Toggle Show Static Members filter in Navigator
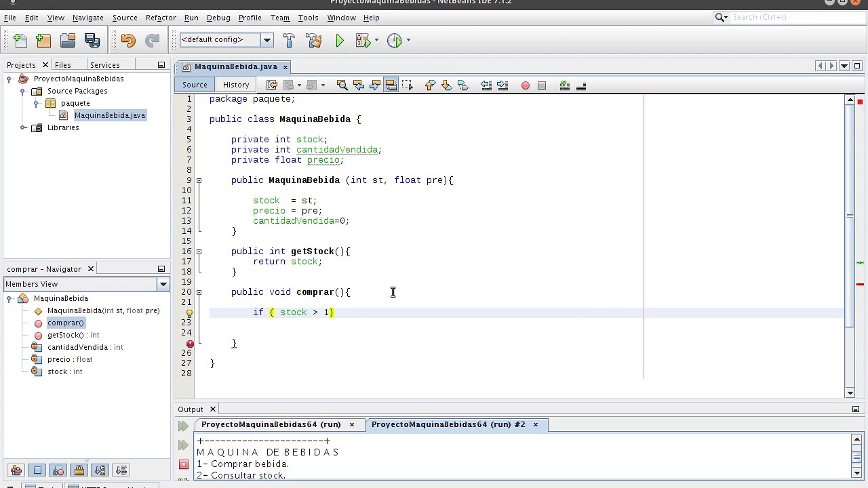The width and height of the screenshot is (868, 488). pos(58,470)
